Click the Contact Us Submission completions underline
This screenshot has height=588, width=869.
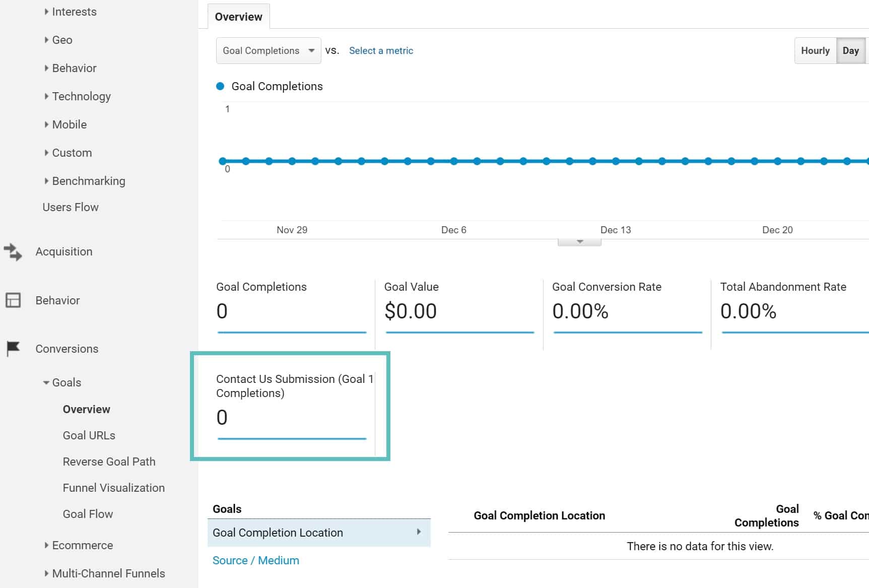click(x=291, y=439)
